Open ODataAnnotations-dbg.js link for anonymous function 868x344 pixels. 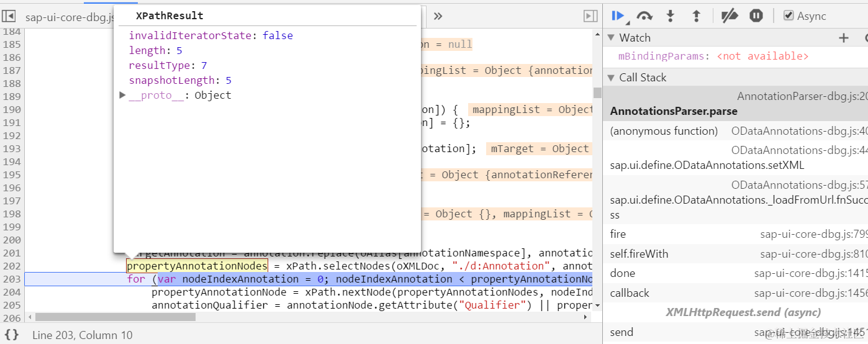798,131
